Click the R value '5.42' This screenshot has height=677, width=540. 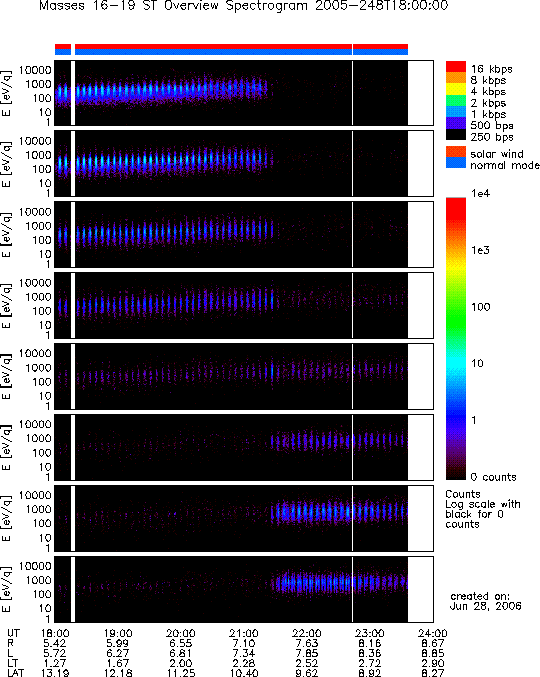55,643
